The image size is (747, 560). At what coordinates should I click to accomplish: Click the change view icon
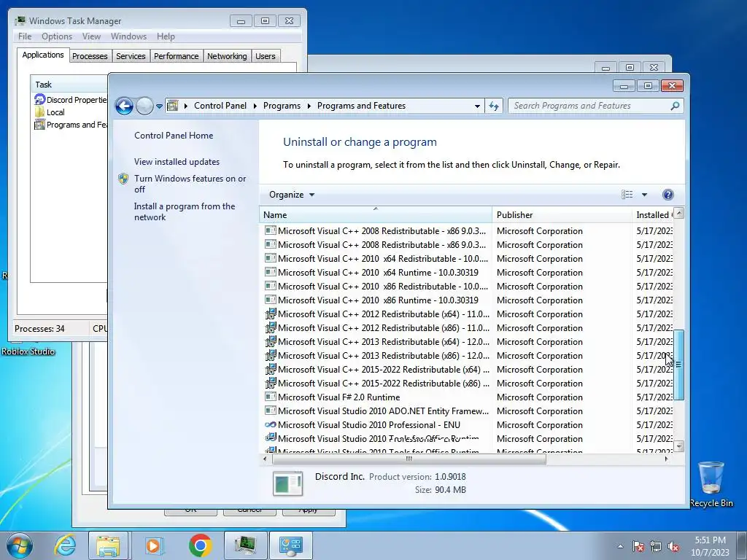(627, 194)
